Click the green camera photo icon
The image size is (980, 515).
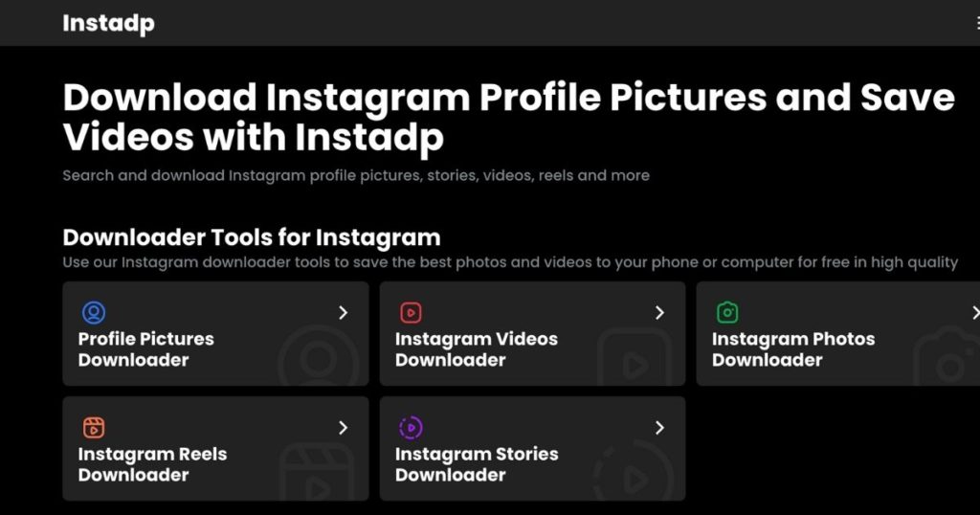click(727, 312)
